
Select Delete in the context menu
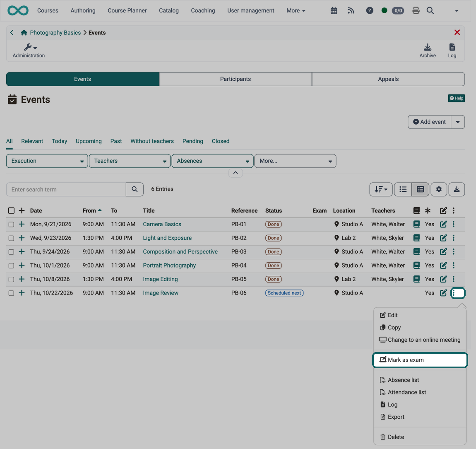[x=420, y=437]
